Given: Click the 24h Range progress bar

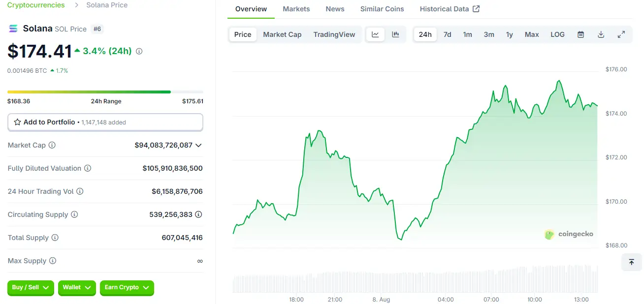Looking at the screenshot, I should 105,92.
